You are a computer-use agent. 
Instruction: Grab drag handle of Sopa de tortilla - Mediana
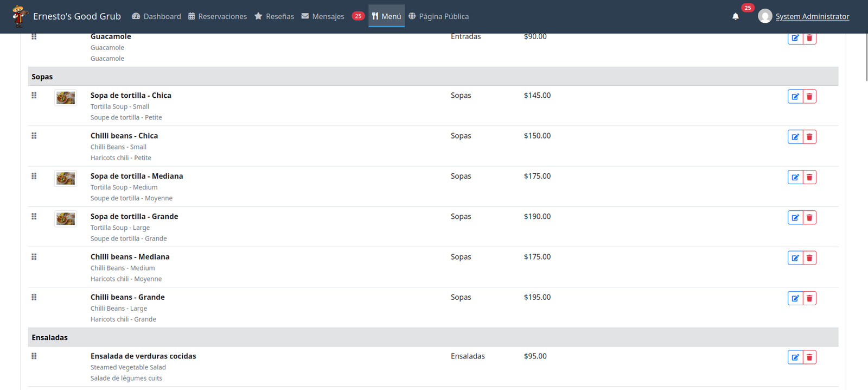(34, 176)
